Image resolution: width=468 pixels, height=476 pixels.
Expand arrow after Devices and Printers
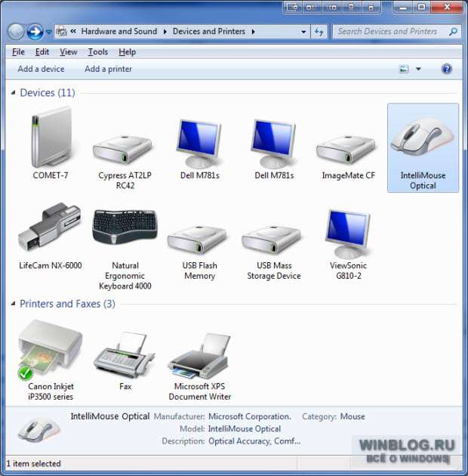click(x=253, y=32)
